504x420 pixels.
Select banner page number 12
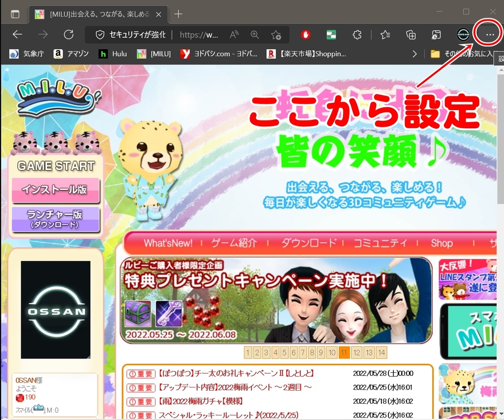(x=357, y=352)
